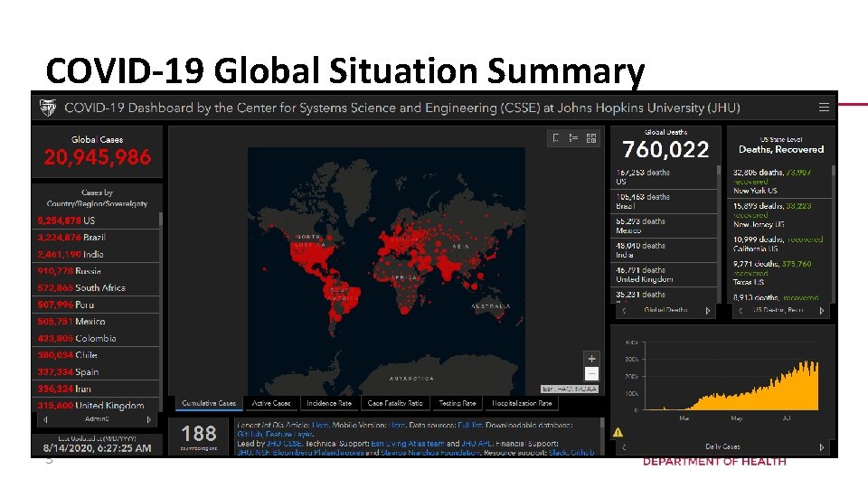This screenshot has width=868, height=488.
Task: Click the map bookmarks icon
Action: [x=555, y=137]
